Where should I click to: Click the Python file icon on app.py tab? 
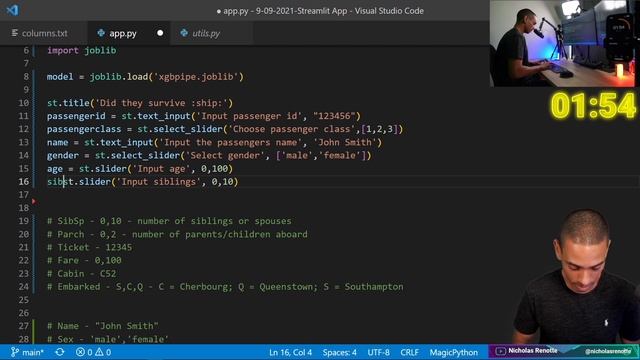coord(101,33)
